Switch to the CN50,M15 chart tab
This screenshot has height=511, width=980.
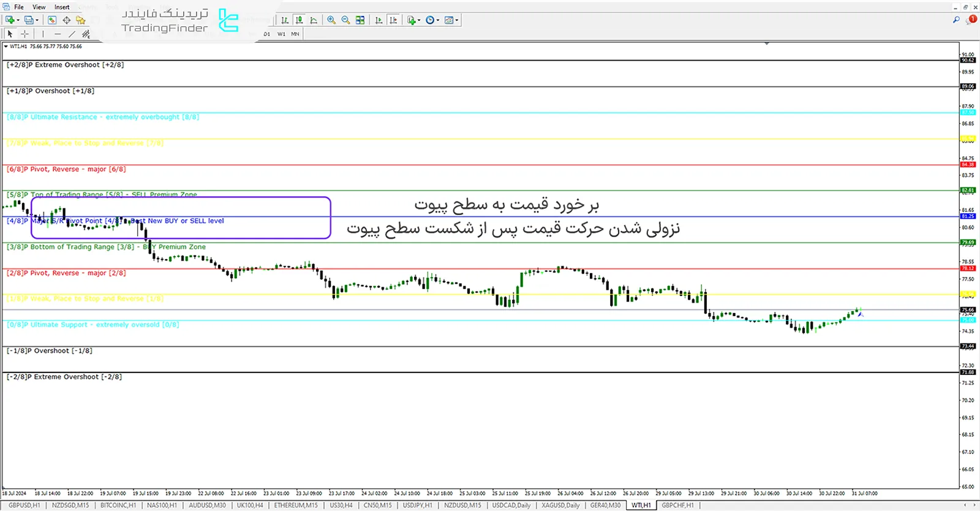point(377,505)
